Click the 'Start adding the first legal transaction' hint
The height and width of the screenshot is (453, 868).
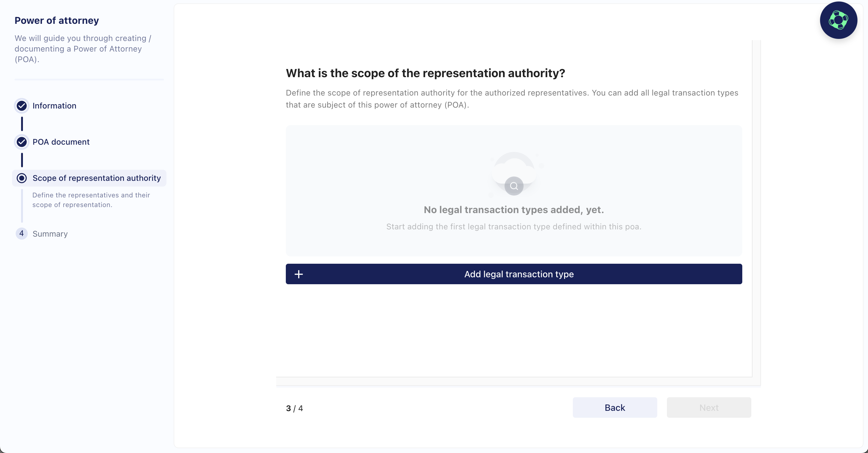point(513,227)
